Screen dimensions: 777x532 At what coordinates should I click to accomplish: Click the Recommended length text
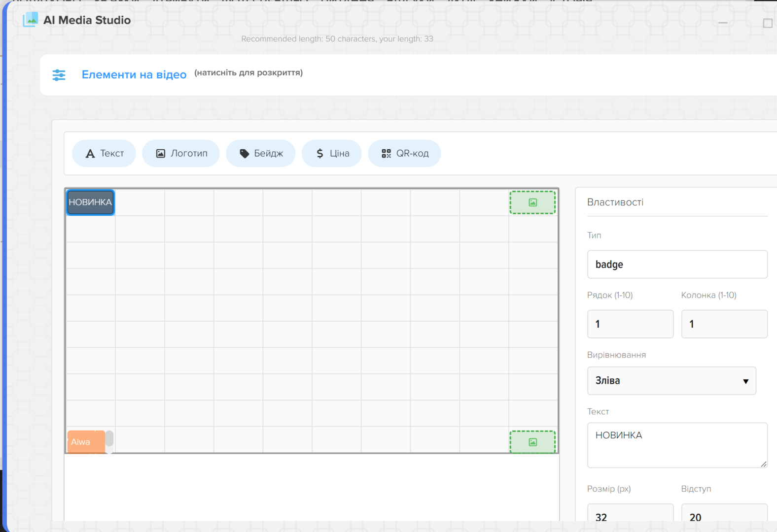337,39
